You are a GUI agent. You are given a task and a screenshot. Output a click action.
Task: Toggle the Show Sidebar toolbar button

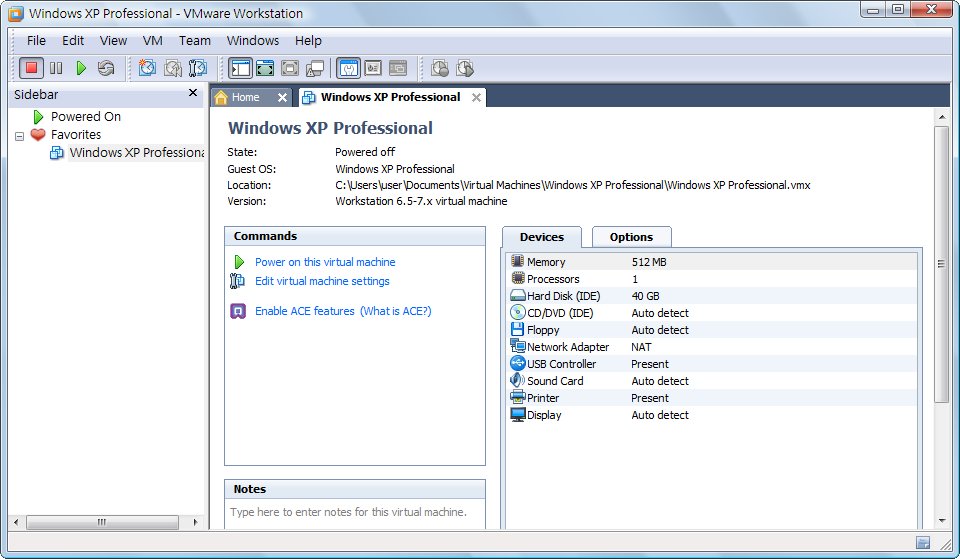240,68
